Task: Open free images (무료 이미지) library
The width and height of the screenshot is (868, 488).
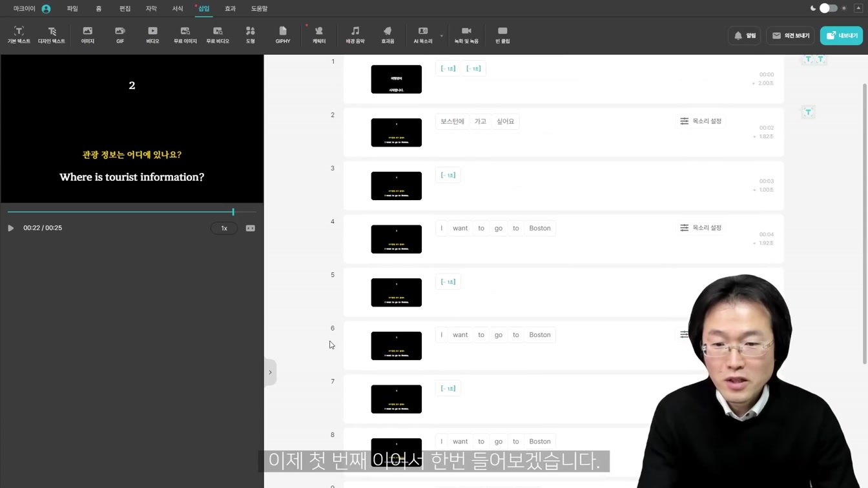Action: click(x=185, y=35)
